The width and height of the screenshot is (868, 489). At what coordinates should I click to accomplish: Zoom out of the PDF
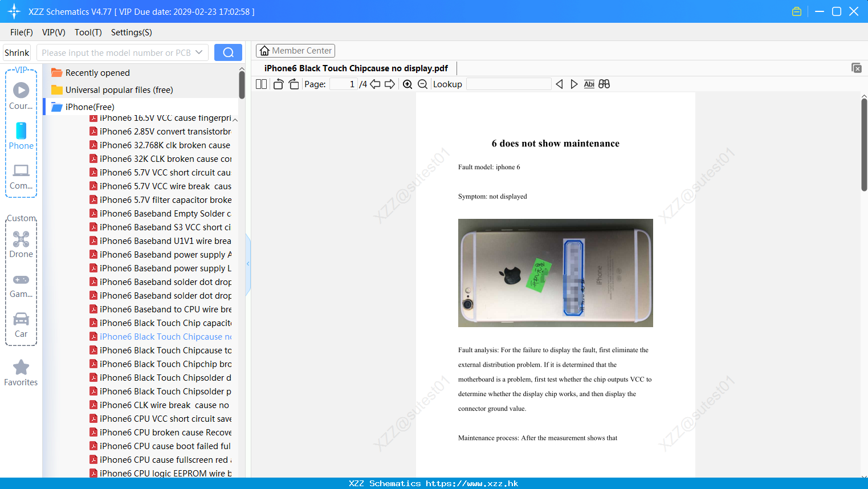(422, 84)
